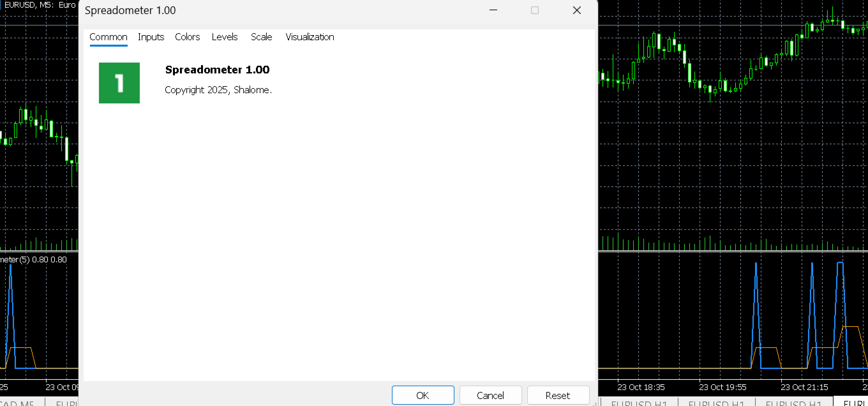The width and height of the screenshot is (868, 406).
Task: Open the Visualization tab
Action: pos(310,37)
